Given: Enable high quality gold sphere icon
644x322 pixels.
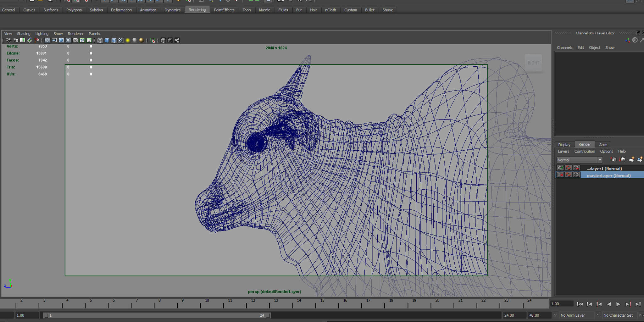Looking at the screenshot, I should pyautogui.click(x=142, y=40).
